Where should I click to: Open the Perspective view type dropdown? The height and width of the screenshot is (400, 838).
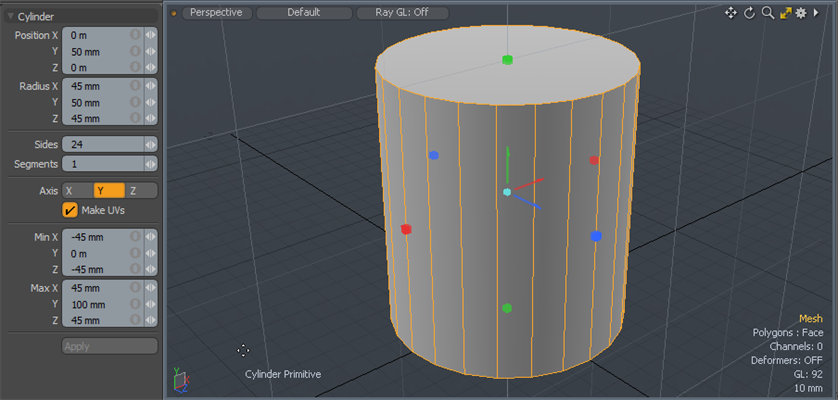pos(216,13)
